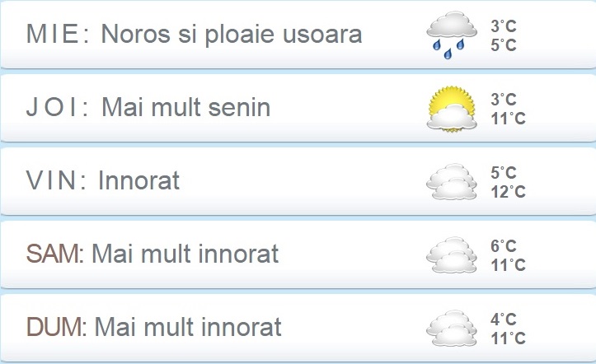Click the 6°C low temperature for SAM
Viewport: 596px width, 364px height.
(503, 246)
